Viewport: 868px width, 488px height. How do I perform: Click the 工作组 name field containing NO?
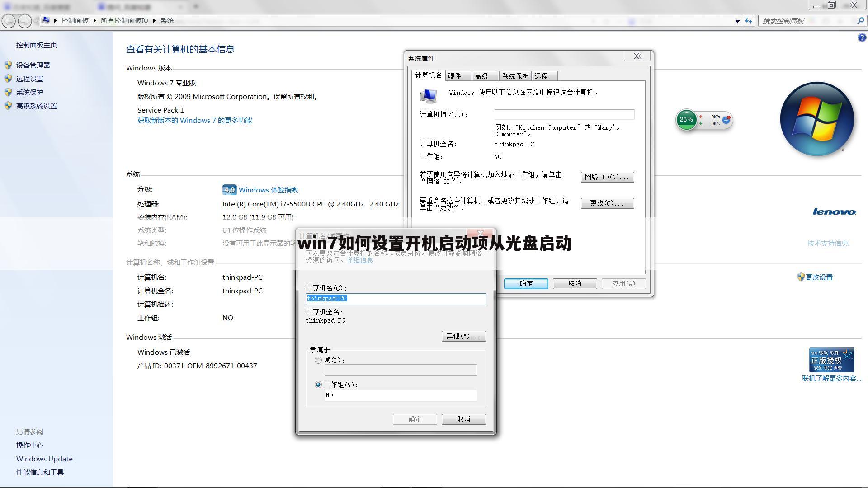(401, 395)
